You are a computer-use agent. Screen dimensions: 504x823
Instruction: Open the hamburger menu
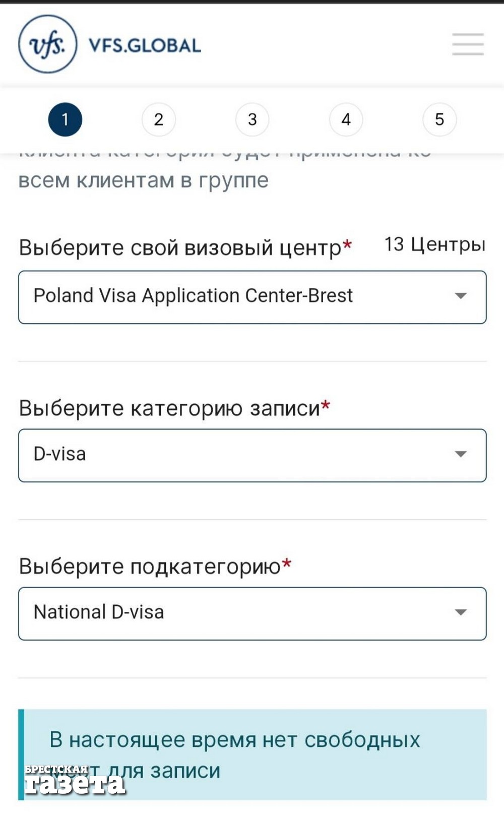468,44
